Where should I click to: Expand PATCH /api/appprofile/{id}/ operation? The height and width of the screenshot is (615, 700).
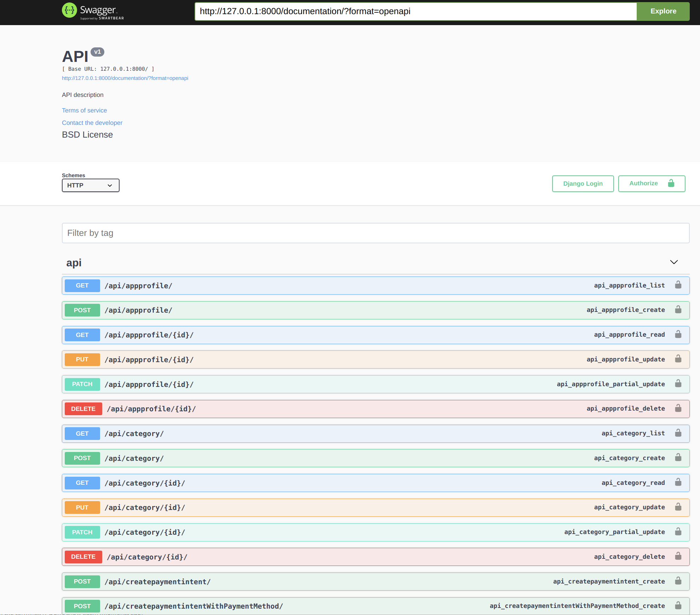[149, 384]
